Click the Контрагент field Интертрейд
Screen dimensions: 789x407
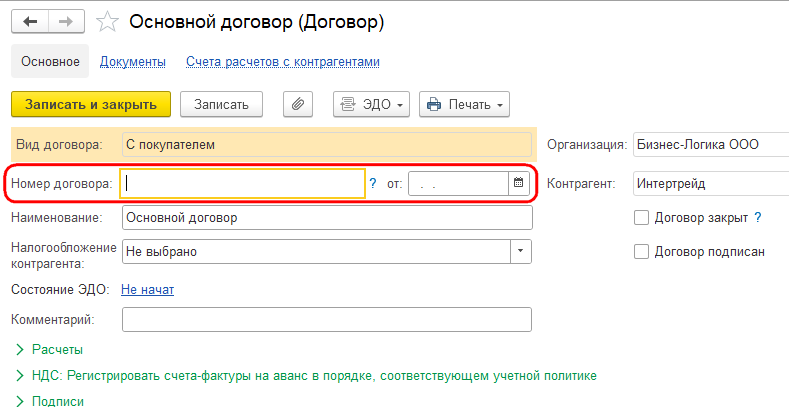tap(711, 184)
